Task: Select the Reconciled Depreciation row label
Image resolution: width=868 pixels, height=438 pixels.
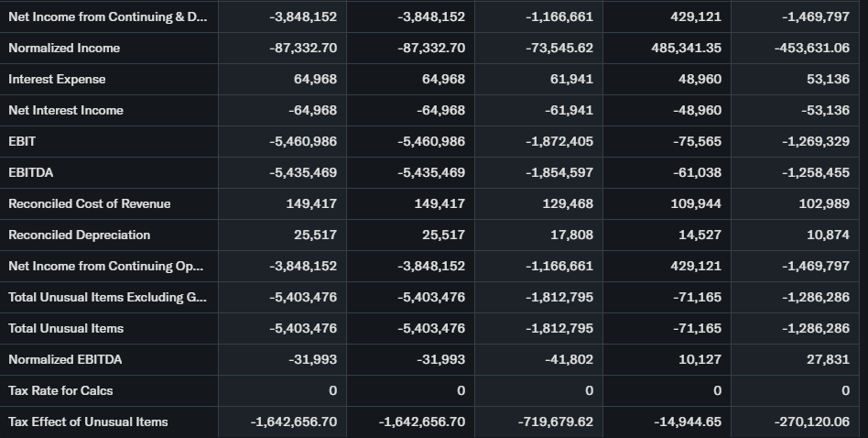Action: [x=79, y=235]
